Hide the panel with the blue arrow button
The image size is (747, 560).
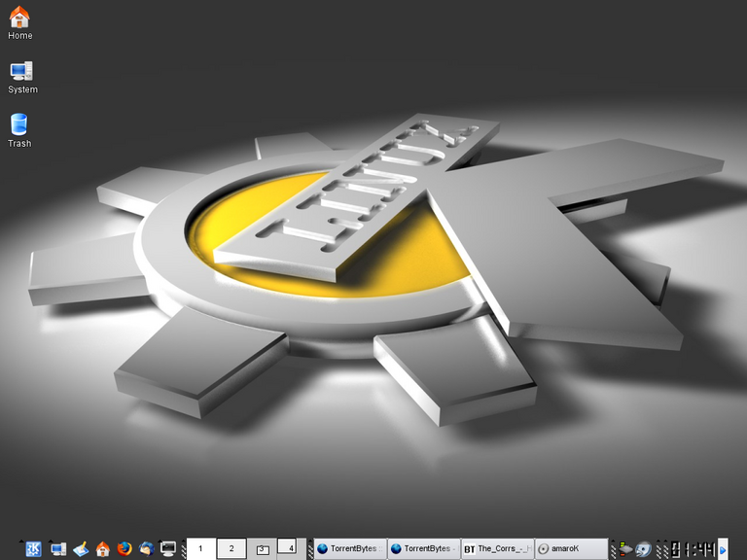coord(723,549)
